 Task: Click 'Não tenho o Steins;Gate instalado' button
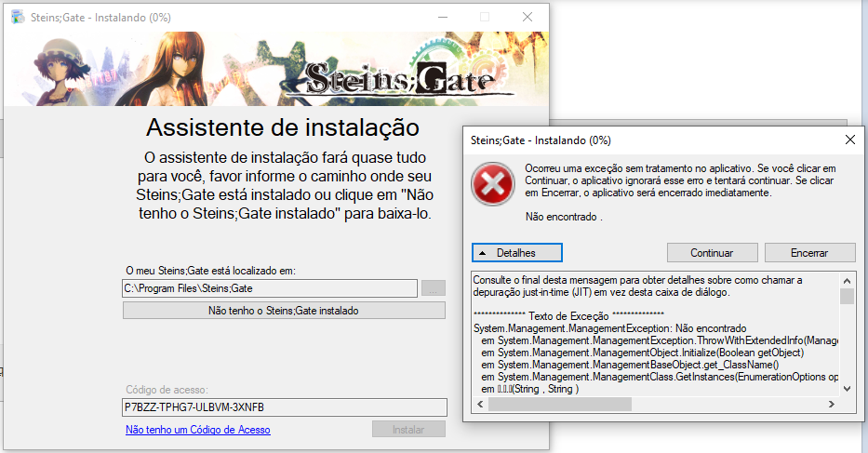(284, 311)
